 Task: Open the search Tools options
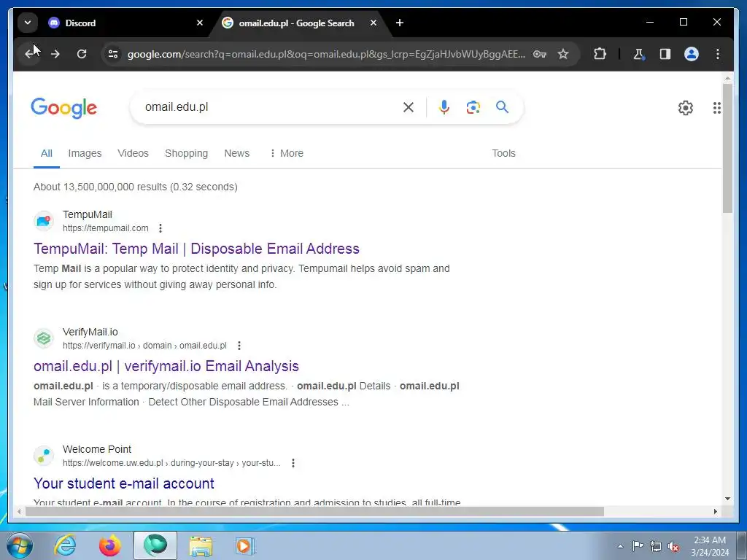(x=503, y=153)
